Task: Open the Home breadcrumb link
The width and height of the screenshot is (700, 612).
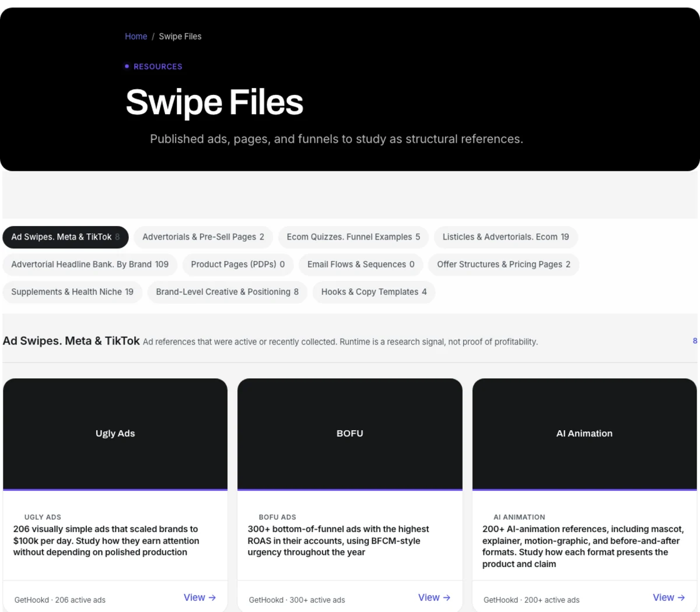Action: (136, 36)
